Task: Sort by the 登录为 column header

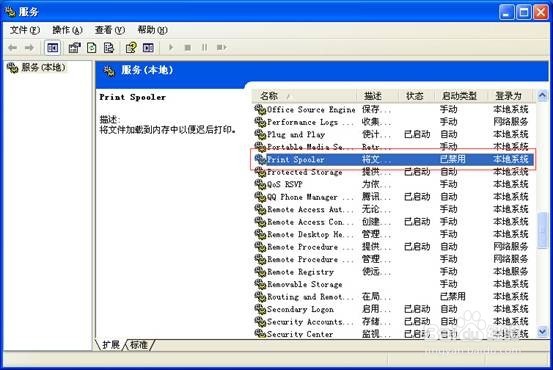Action: click(511, 96)
